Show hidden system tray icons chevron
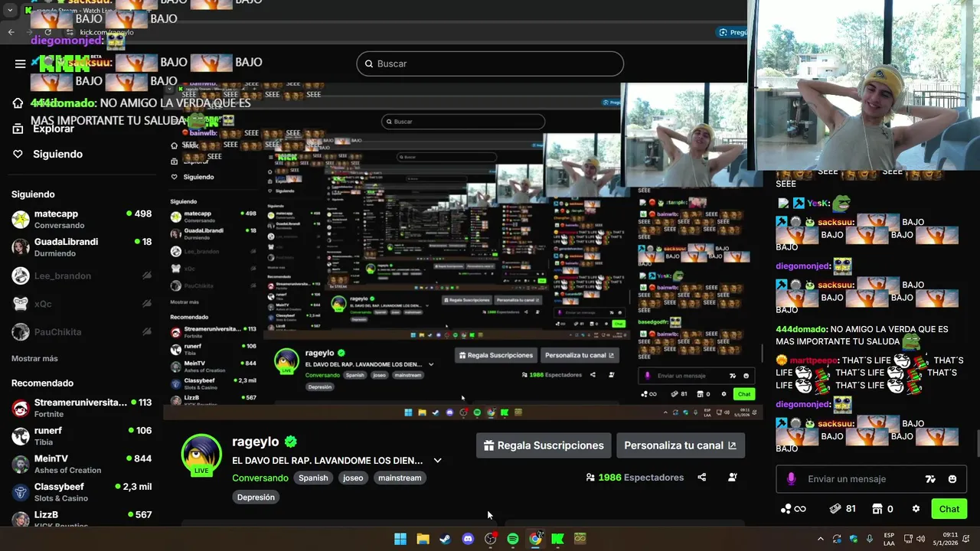 pyautogui.click(x=821, y=539)
